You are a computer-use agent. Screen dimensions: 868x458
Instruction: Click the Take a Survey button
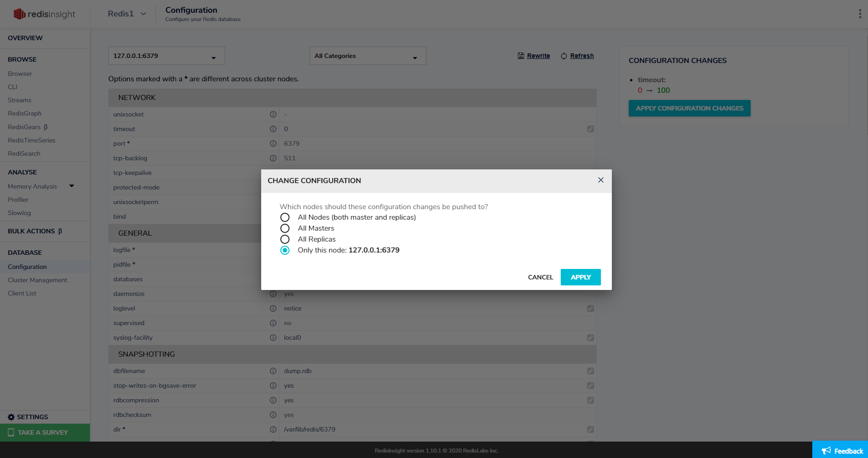click(x=45, y=432)
